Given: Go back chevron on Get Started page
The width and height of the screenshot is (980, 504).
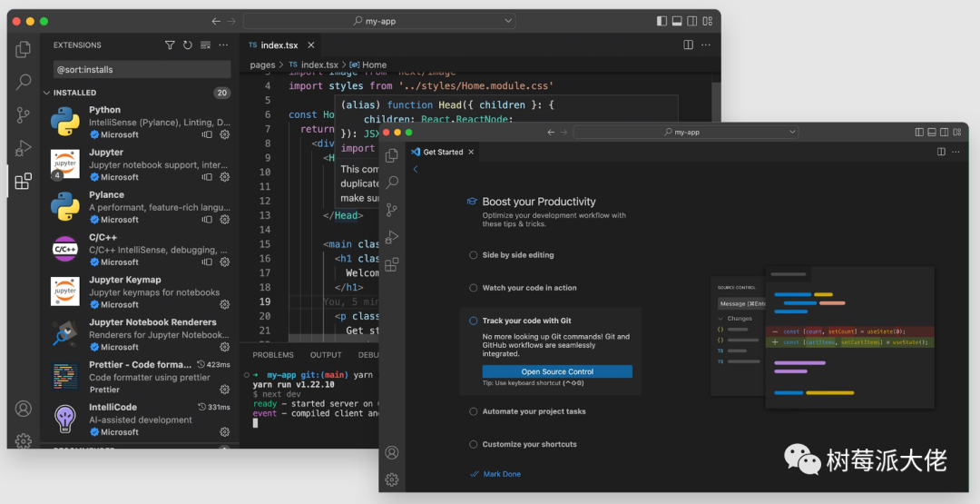Looking at the screenshot, I should coord(415,170).
